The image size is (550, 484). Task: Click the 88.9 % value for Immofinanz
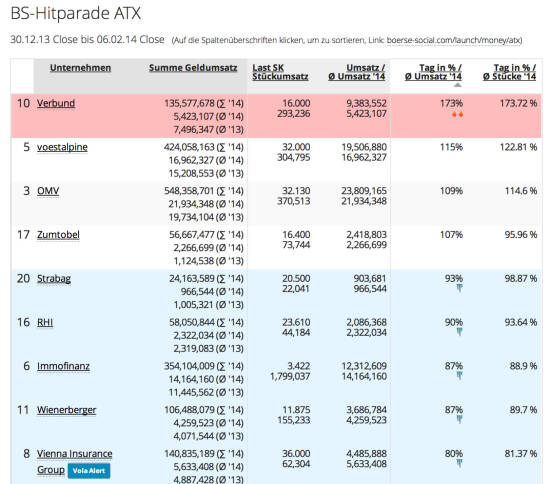coord(523,367)
